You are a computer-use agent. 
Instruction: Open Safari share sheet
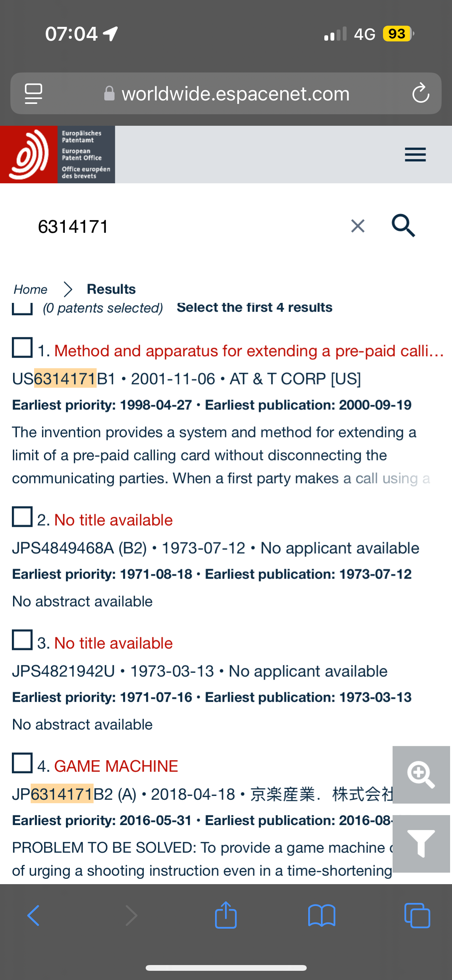pyautogui.click(x=226, y=915)
